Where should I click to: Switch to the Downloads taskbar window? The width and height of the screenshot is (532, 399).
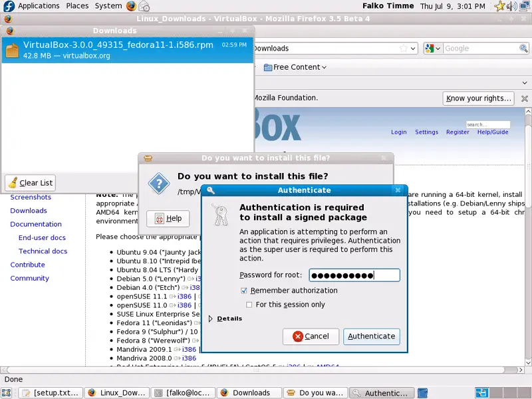(x=249, y=393)
